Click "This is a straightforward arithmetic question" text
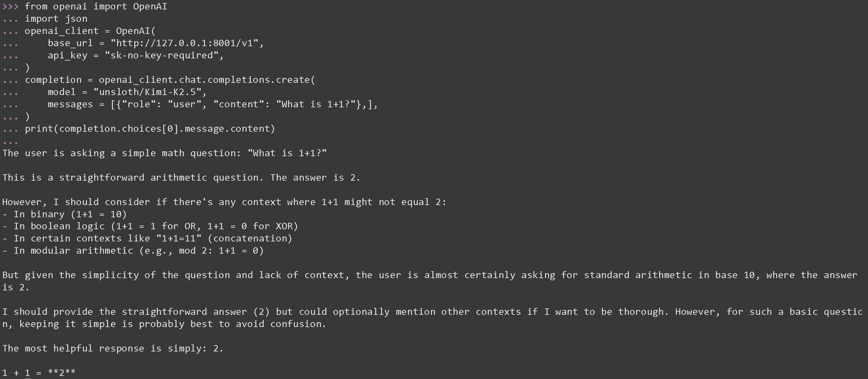 [133, 177]
